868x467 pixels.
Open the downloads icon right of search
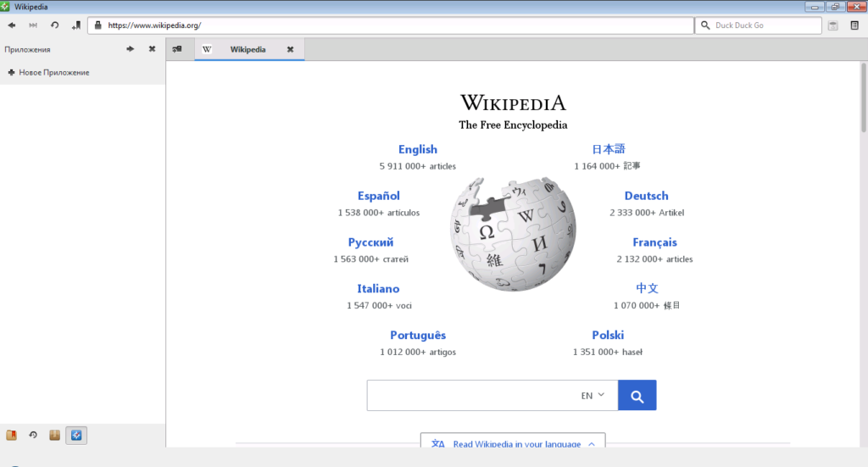pos(833,25)
